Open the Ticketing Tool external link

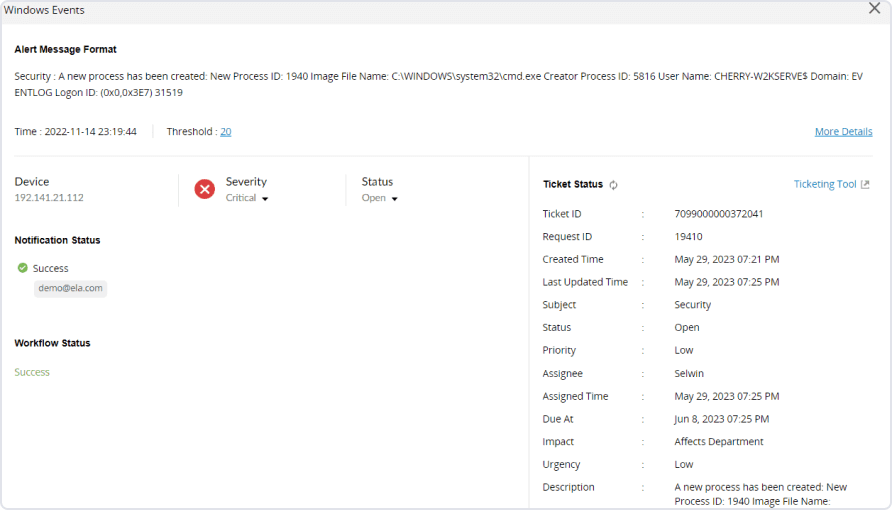click(831, 184)
